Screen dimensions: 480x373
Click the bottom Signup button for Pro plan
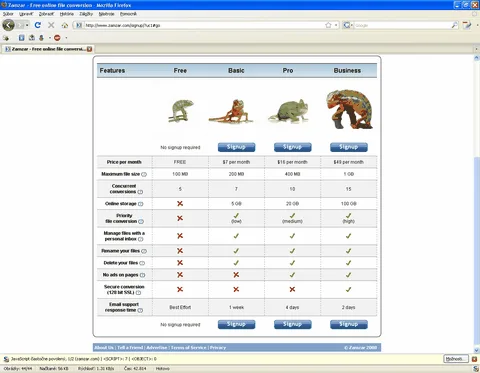(x=292, y=324)
